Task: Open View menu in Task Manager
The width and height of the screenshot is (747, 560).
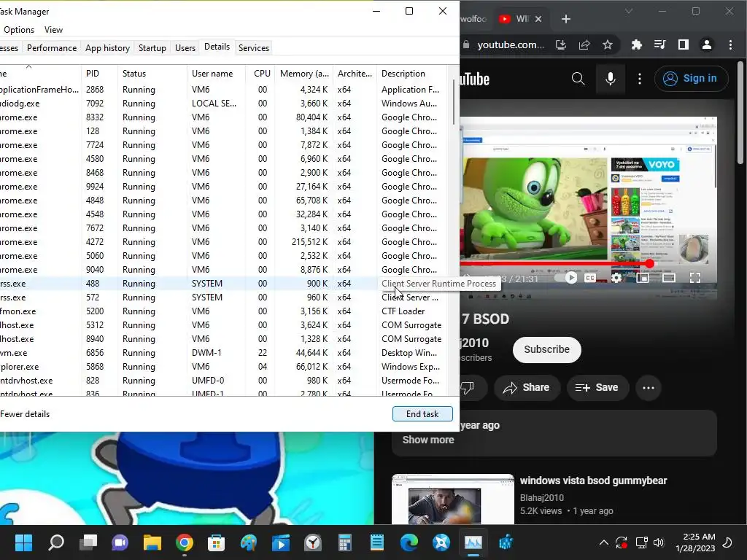Action: tap(53, 29)
